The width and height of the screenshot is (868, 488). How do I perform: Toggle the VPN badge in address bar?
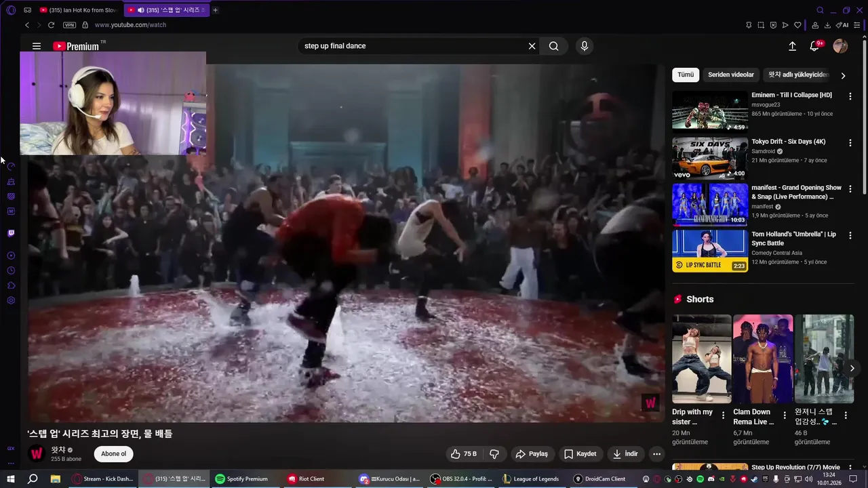tap(69, 25)
